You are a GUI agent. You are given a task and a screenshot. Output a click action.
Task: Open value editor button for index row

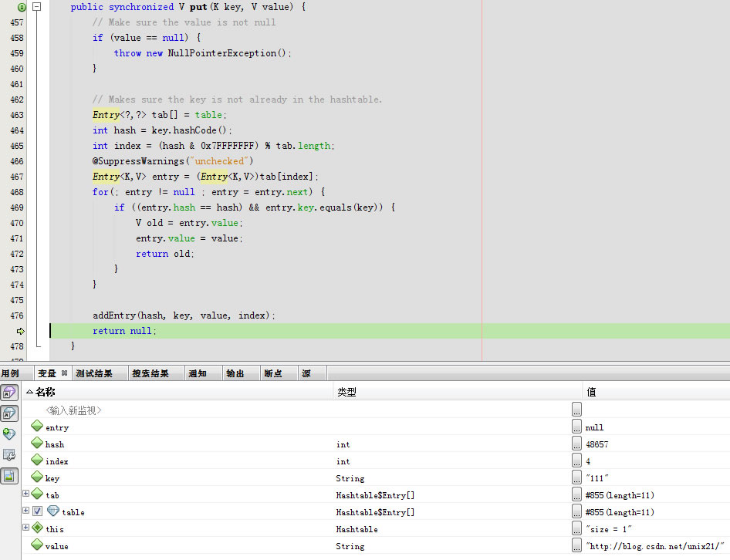[x=576, y=460]
